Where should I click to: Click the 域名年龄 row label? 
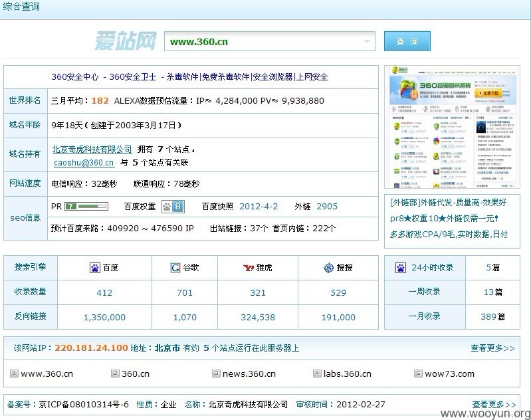[25, 125]
